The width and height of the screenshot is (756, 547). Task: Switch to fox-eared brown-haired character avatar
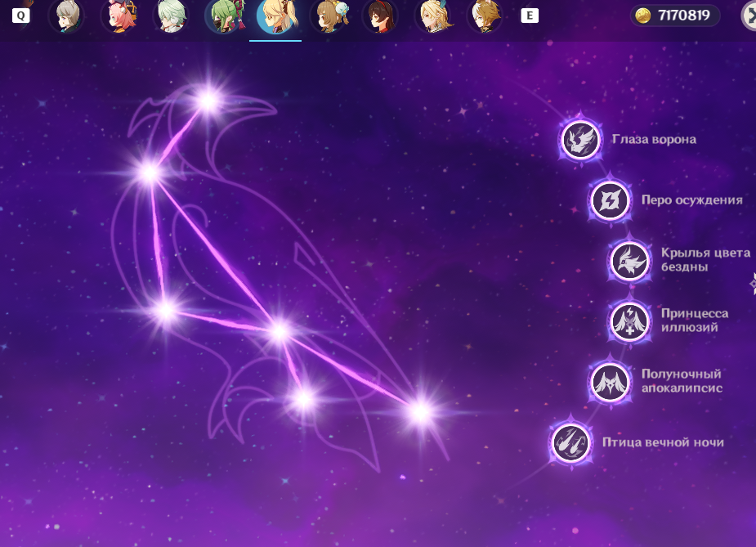click(485, 16)
